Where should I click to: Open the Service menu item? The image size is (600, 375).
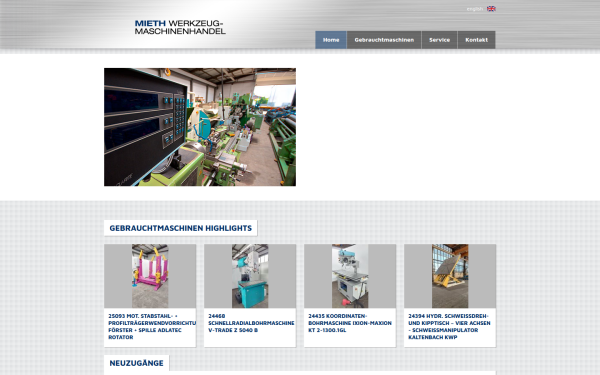pos(439,40)
